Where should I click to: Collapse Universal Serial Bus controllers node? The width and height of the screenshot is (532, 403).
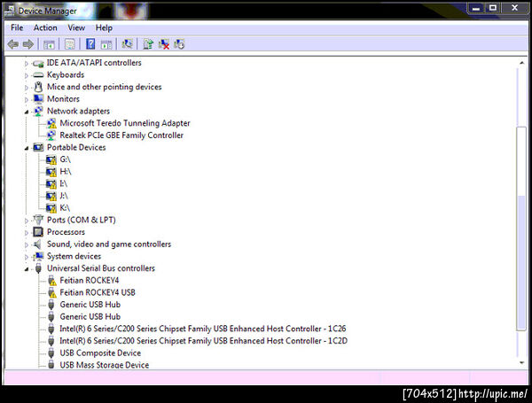click(x=27, y=269)
